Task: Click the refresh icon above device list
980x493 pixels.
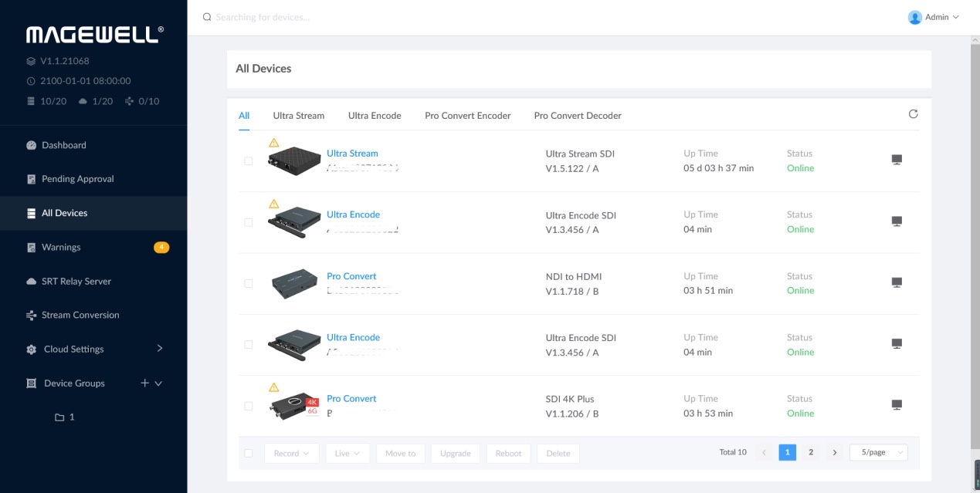Action: click(x=913, y=114)
